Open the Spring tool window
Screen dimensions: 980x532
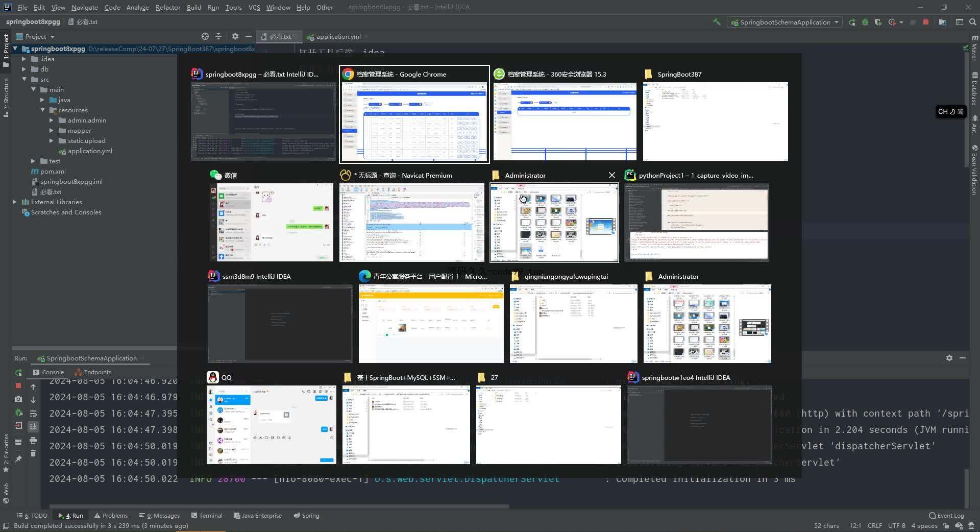306,516
